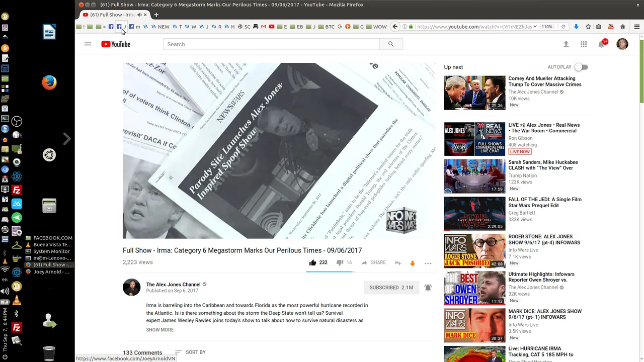Open the video More actions ellipsis menu
The image size is (644, 362).
[428, 263]
